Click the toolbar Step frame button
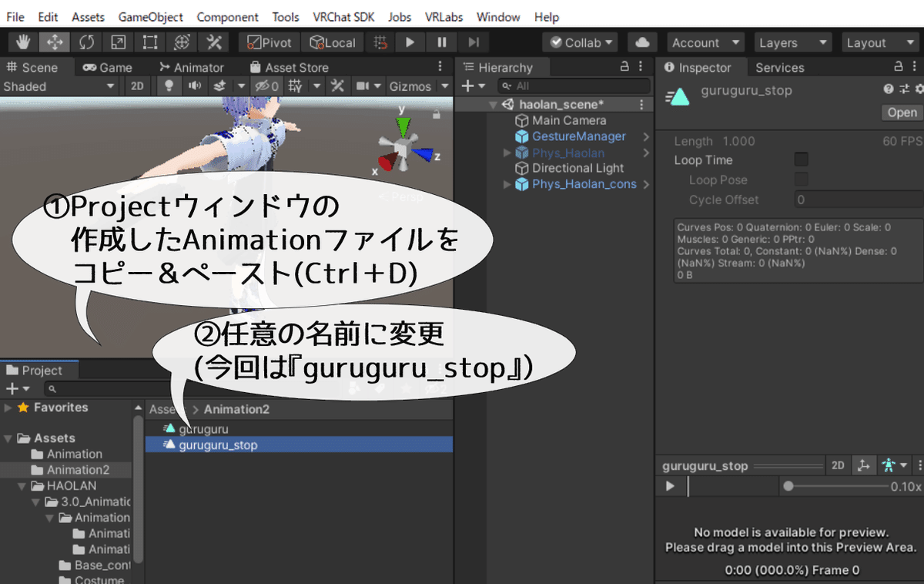 [474, 42]
